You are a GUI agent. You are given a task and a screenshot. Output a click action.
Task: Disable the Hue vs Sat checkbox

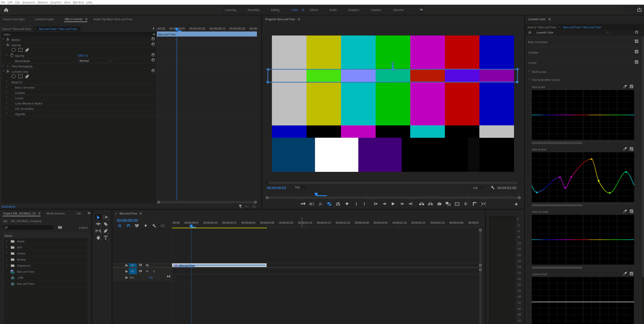(632, 87)
